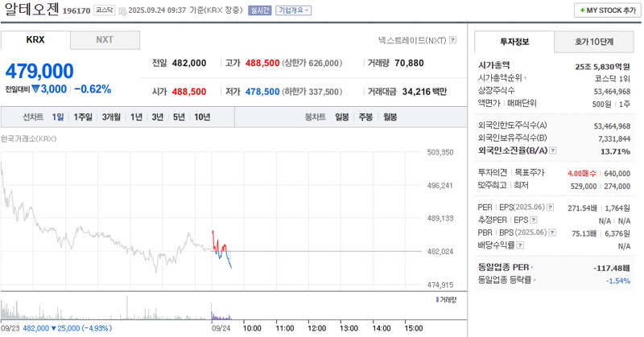Image resolution: width=644 pixels, height=337 pixels.
Task: Click the 외국인보유주식수 value 7,331,844
Action: [x=614, y=138]
